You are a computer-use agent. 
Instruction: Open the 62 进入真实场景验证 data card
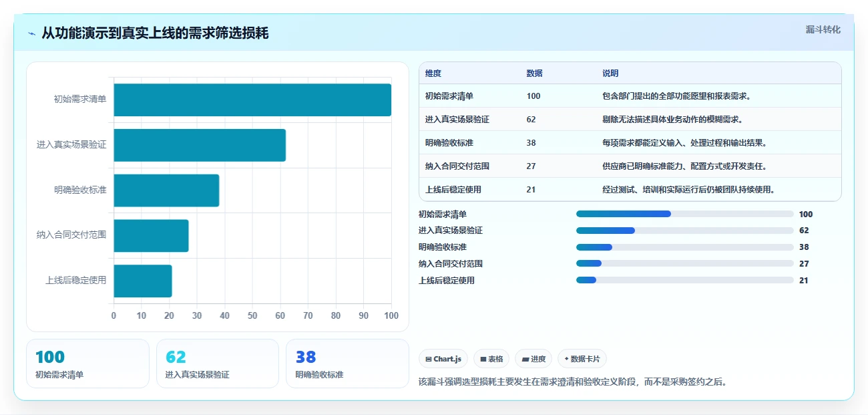[218, 364]
